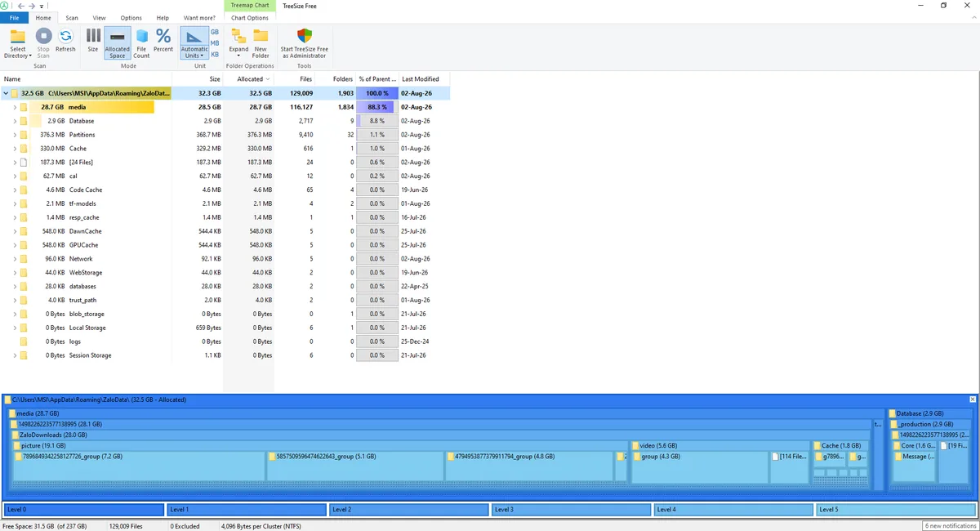Screen dimensions: 980x531
Task: Sort by the Name column header
Action: tap(86, 79)
